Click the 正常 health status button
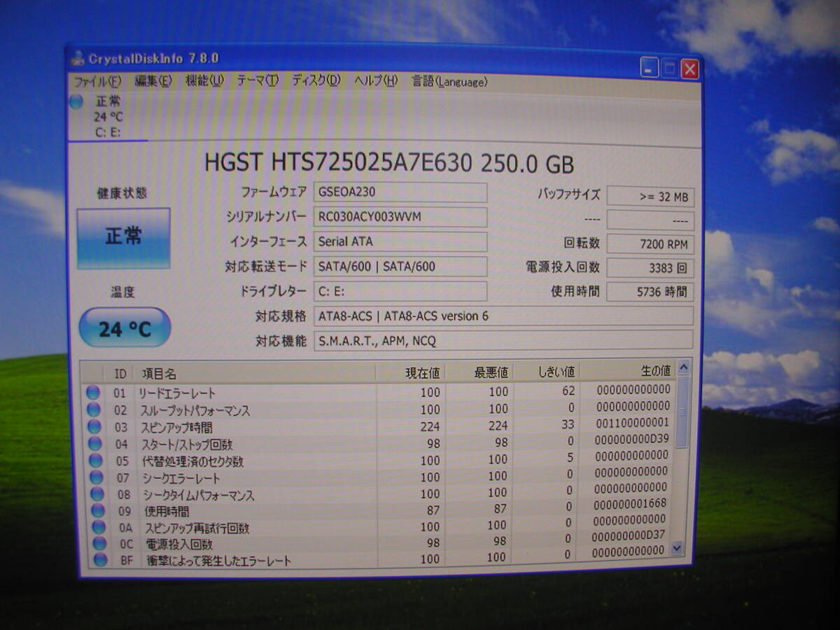840x630 pixels. coord(124,238)
